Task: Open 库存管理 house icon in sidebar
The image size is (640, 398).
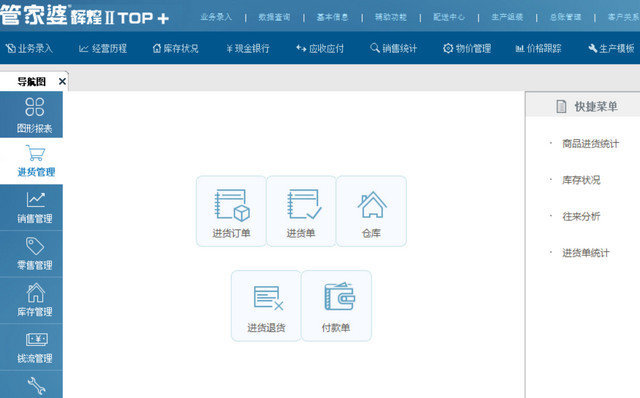Action: click(31, 300)
